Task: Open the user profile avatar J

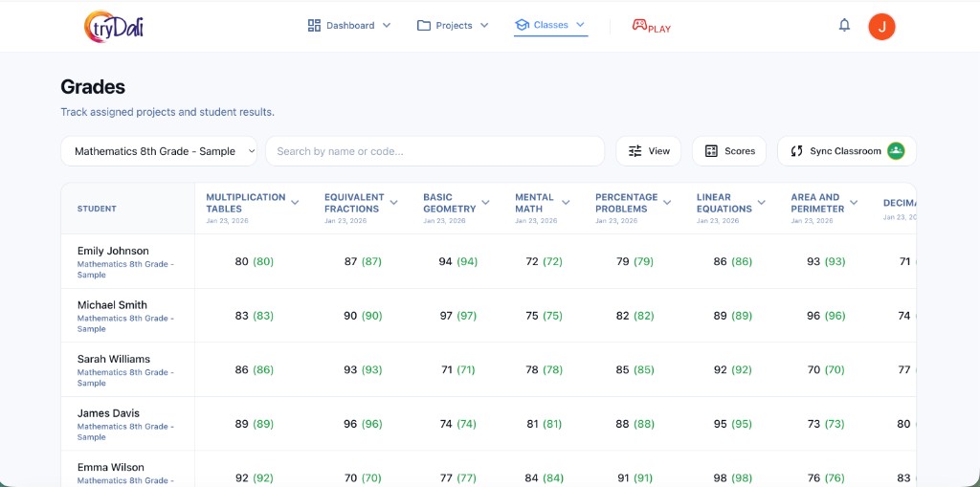Action: point(881,26)
